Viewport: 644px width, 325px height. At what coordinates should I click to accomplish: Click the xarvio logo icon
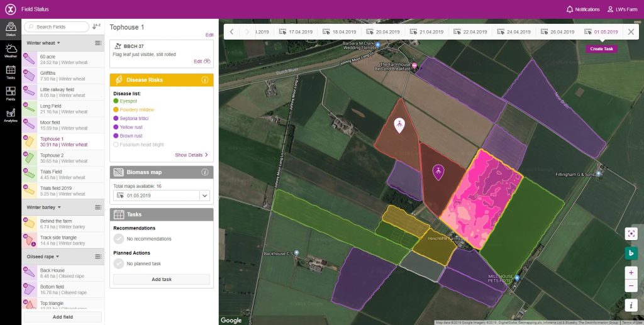11,9
